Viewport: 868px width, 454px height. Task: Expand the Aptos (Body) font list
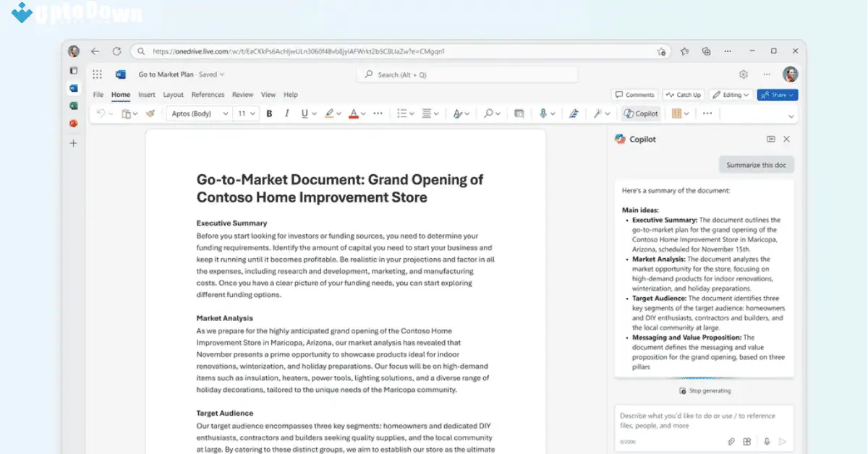click(x=227, y=113)
